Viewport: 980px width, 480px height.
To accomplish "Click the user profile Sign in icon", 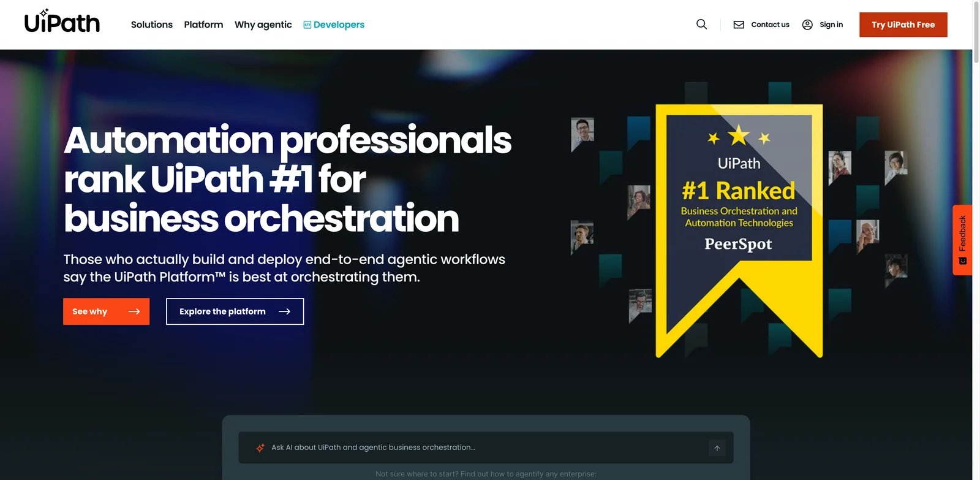I will 807,25.
